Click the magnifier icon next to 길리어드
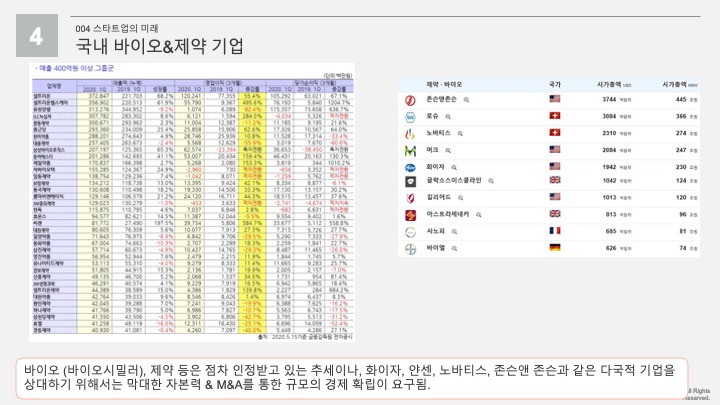The image size is (720, 405). [x=460, y=198]
